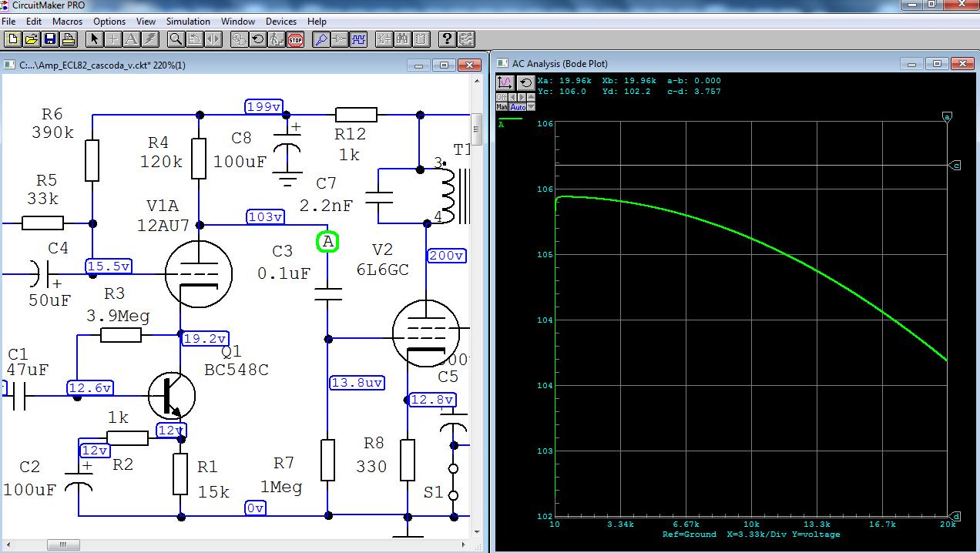Open the Simulation menu
Viewport: 980px width, 553px height.
pos(188,22)
